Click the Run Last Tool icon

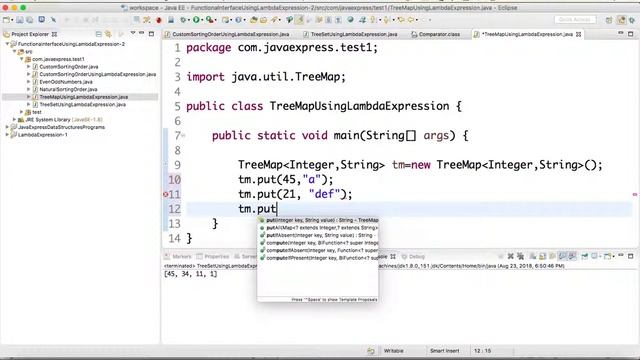coord(210,20)
